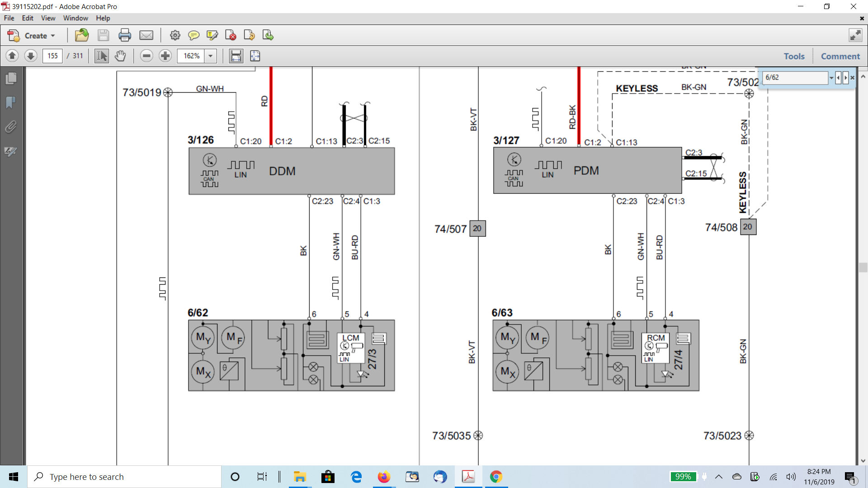
Task: Toggle fit-width scrolling view mode
Action: (236, 56)
